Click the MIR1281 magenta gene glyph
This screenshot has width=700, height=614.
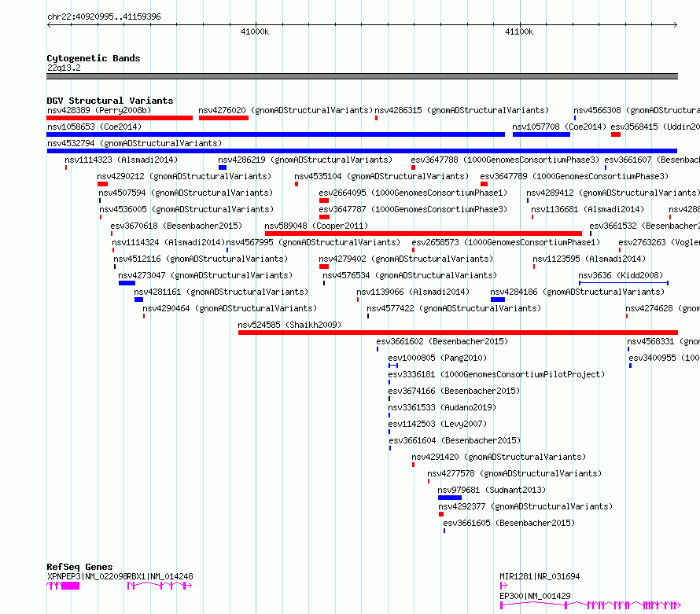[x=503, y=586]
